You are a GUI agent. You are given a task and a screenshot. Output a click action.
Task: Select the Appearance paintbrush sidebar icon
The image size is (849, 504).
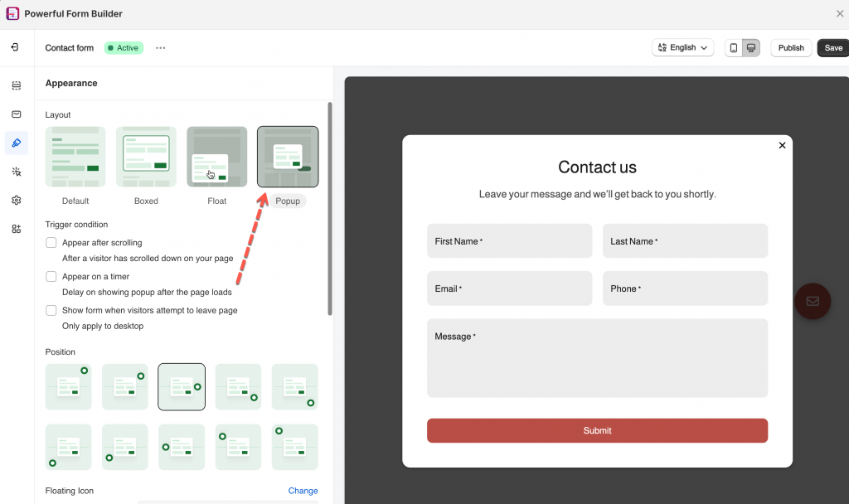pyautogui.click(x=17, y=143)
